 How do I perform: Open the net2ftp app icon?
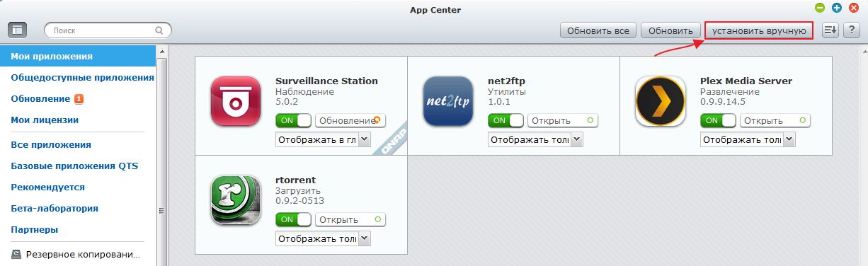point(448,100)
